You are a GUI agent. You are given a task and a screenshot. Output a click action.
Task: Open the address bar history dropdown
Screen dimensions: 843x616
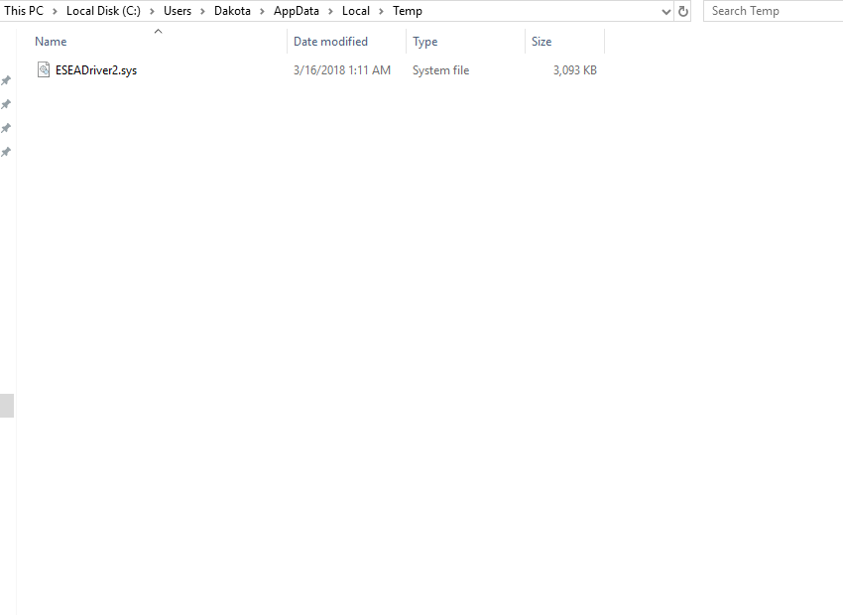665,11
